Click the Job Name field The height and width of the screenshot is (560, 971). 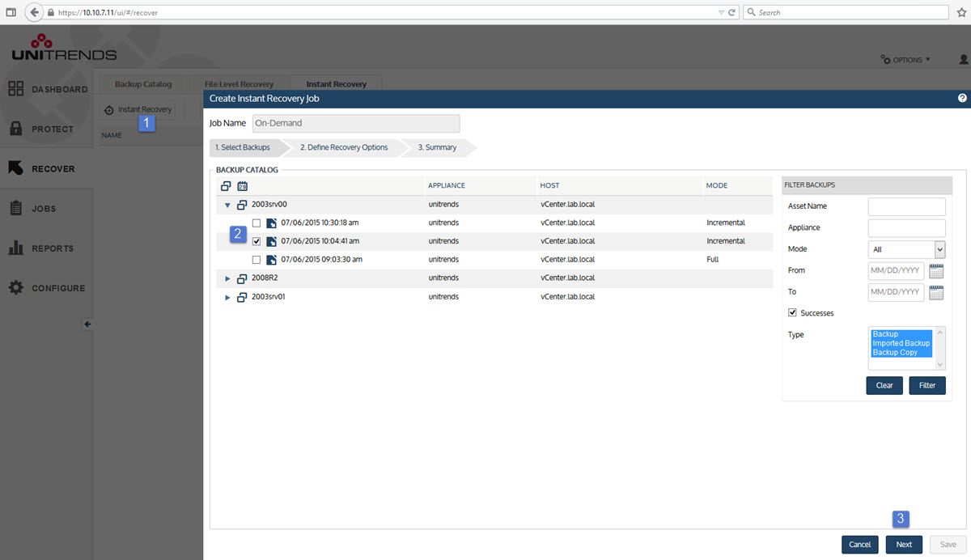(x=354, y=124)
